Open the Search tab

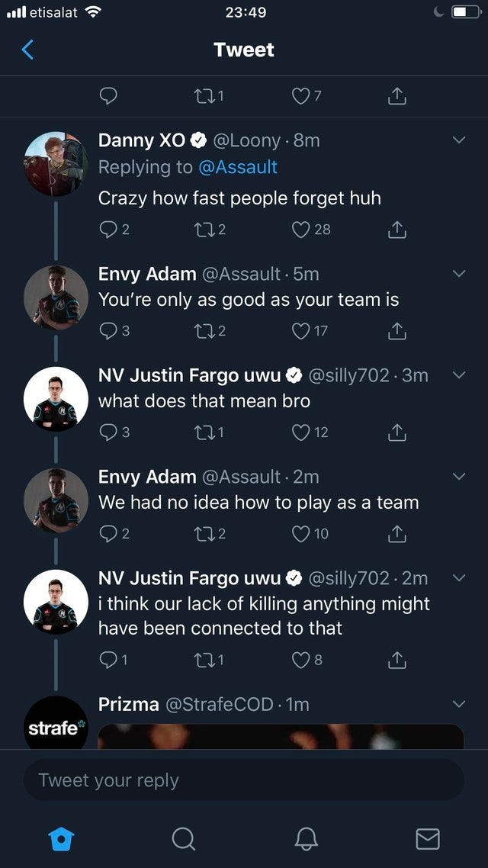coord(183,839)
